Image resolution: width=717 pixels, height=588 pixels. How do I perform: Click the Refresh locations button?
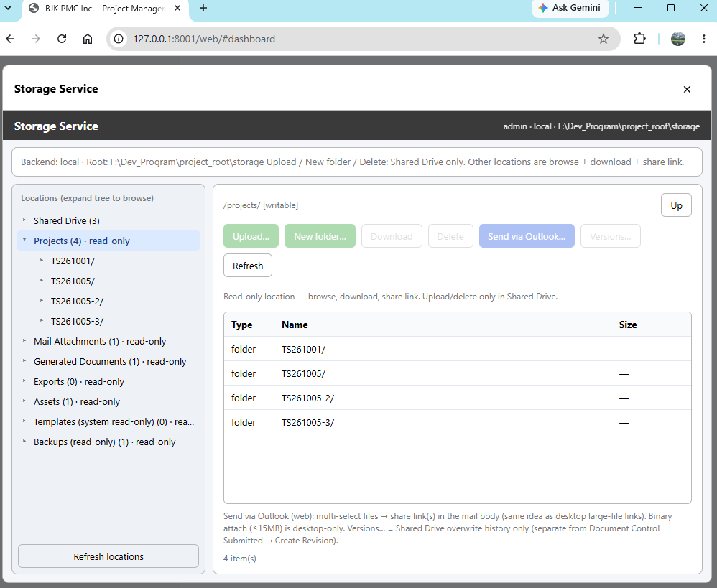coord(108,556)
